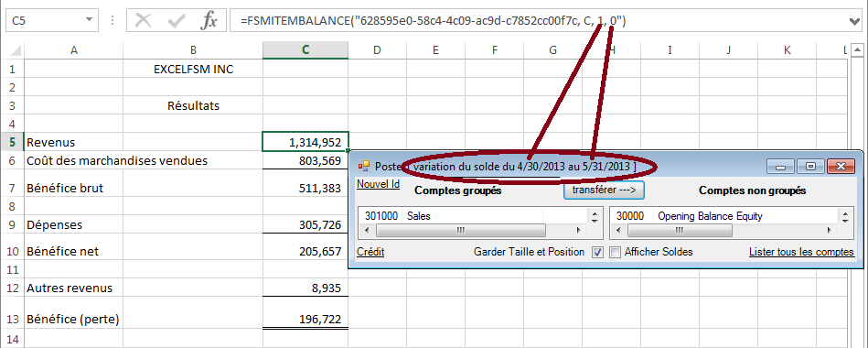Enable the Afficher Soldes checkbox

click(615, 252)
